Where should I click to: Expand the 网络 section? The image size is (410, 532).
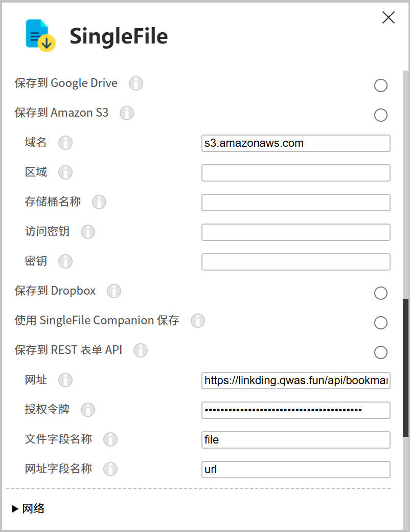pyautogui.click(x=28, y=508)
